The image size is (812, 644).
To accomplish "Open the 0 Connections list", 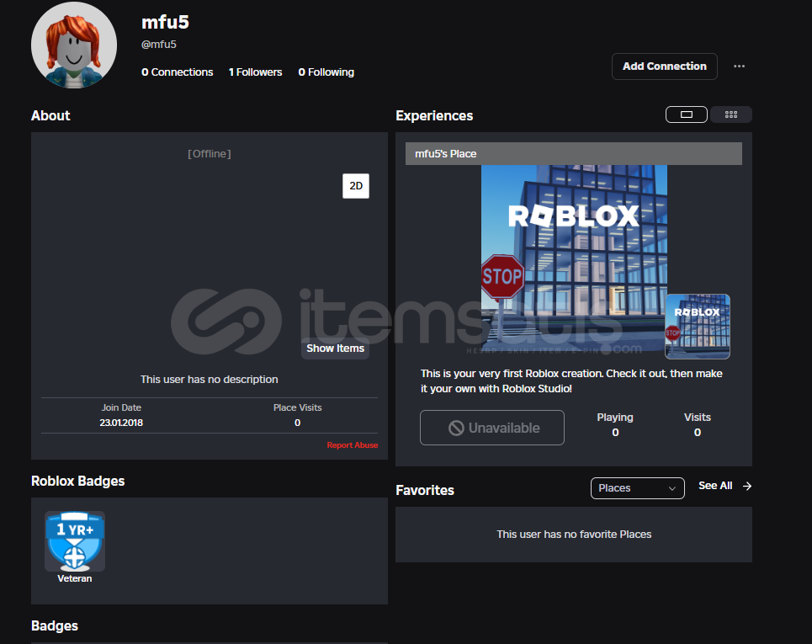I will pos(177,72).
